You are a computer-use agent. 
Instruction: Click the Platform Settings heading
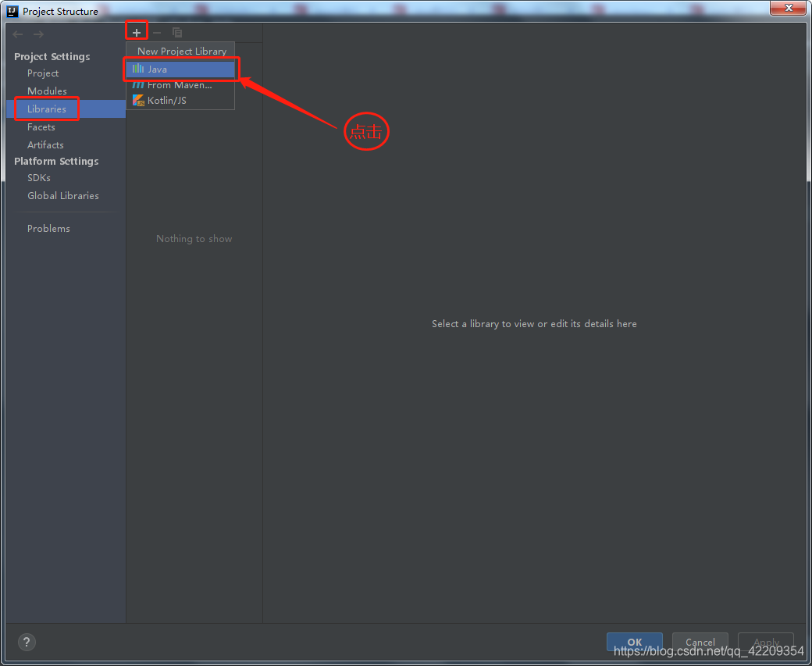click(x=56, y=161)
